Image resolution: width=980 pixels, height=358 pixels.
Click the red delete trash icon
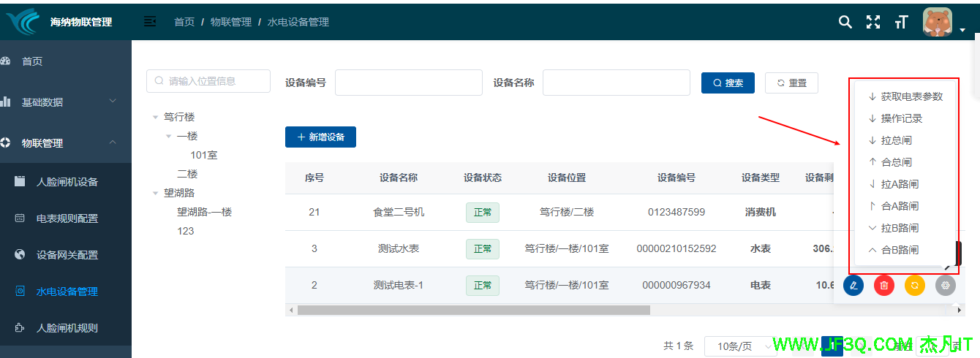(884, 286)
